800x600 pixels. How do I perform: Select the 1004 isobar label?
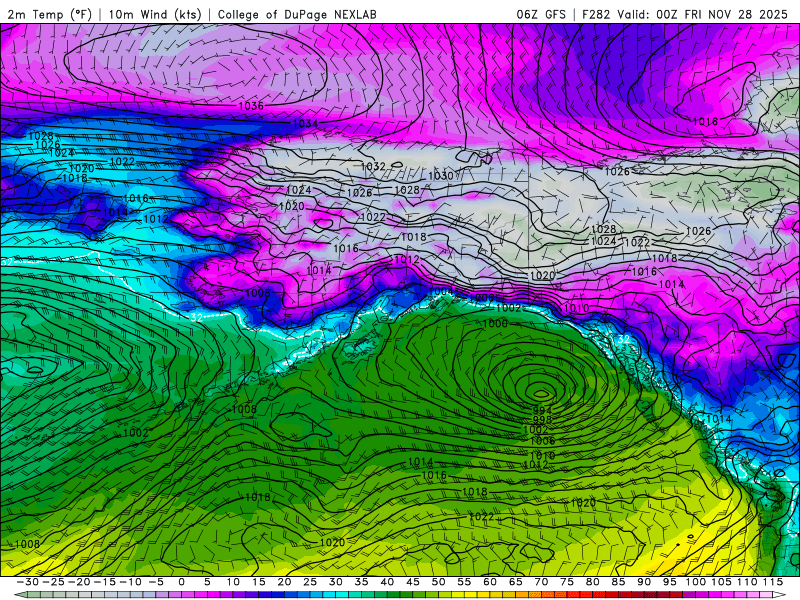coord(441,291)
